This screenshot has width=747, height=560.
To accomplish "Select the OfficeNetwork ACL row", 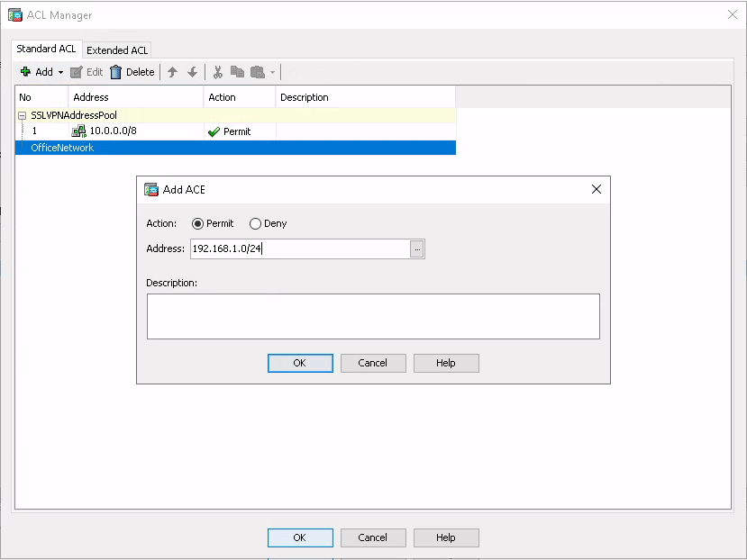I will 62,148.
